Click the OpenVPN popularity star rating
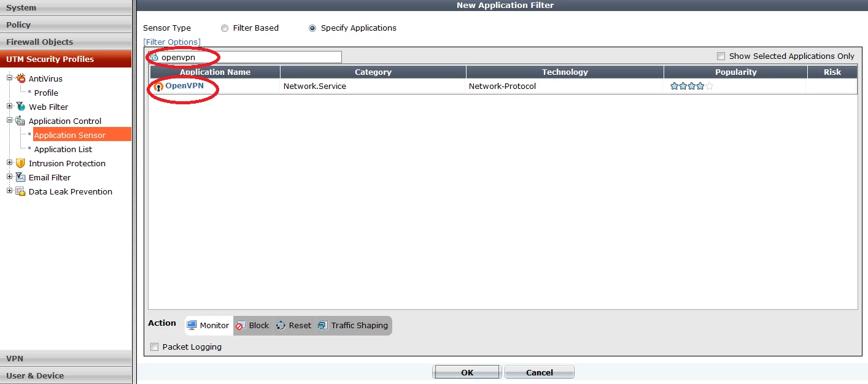The height and width of the screenshot is (384, 868). [x=692, y=86]
